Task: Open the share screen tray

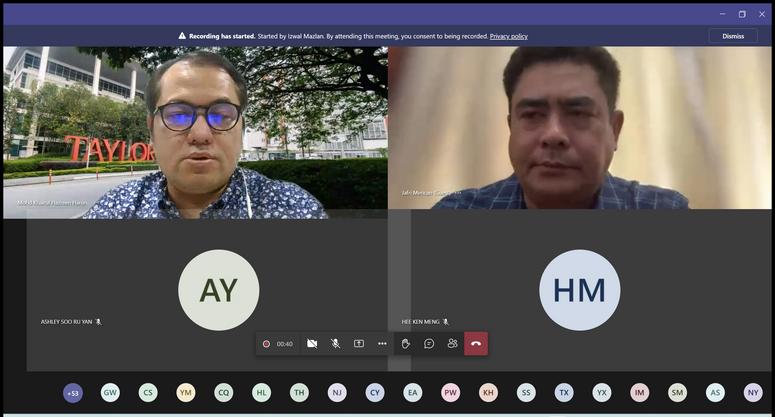Action: tap(359, 343)
